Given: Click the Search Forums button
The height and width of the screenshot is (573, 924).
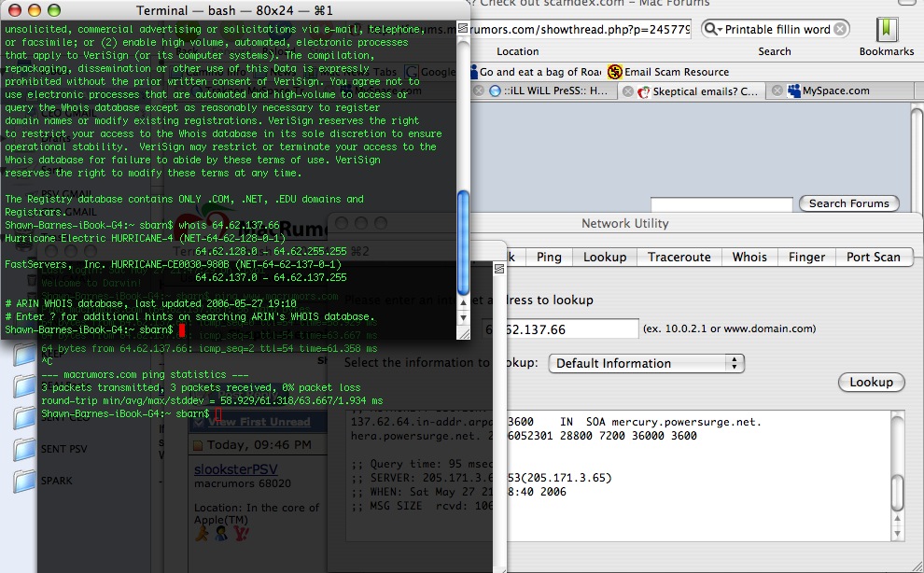Looking at the screenshot, I should coord(848,203).
